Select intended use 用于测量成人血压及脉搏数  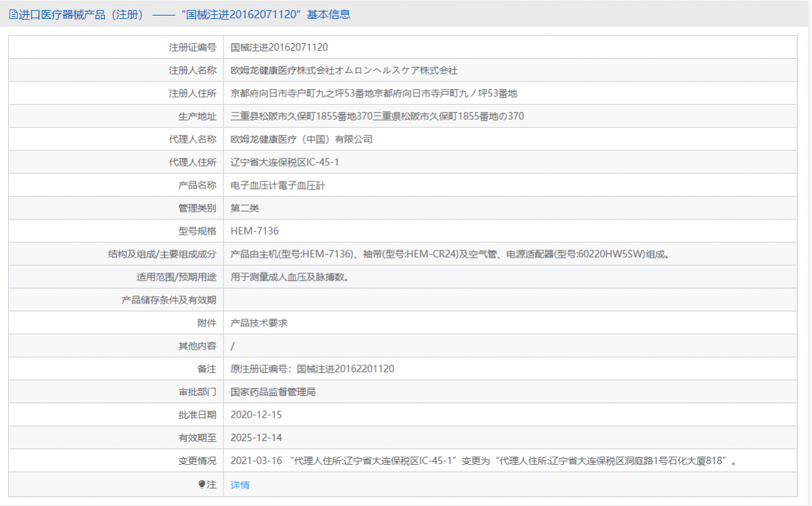290,277
